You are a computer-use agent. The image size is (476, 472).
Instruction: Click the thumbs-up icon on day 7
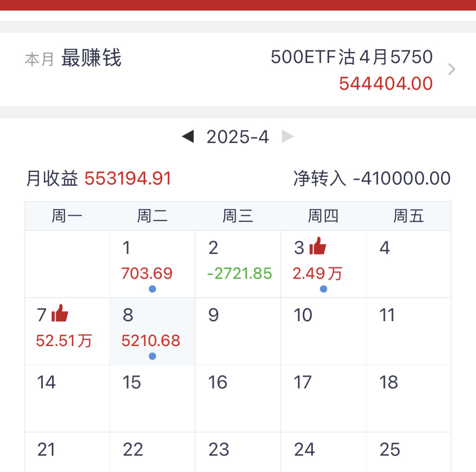60,313
